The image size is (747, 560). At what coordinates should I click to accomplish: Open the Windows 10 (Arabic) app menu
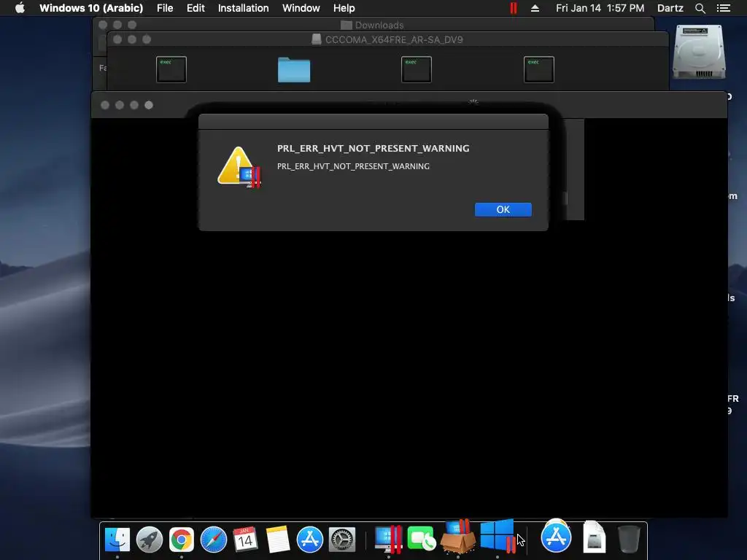(91, 8)
